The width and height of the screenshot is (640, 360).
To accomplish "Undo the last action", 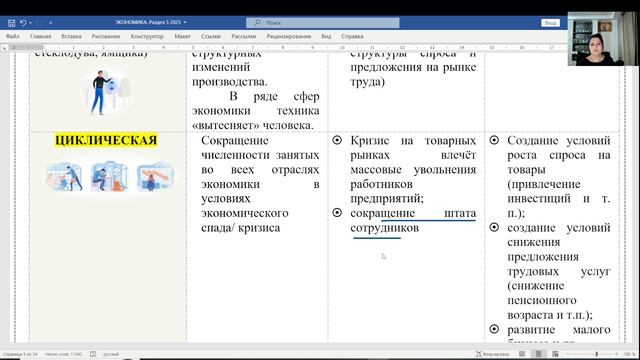I will 23,23.
